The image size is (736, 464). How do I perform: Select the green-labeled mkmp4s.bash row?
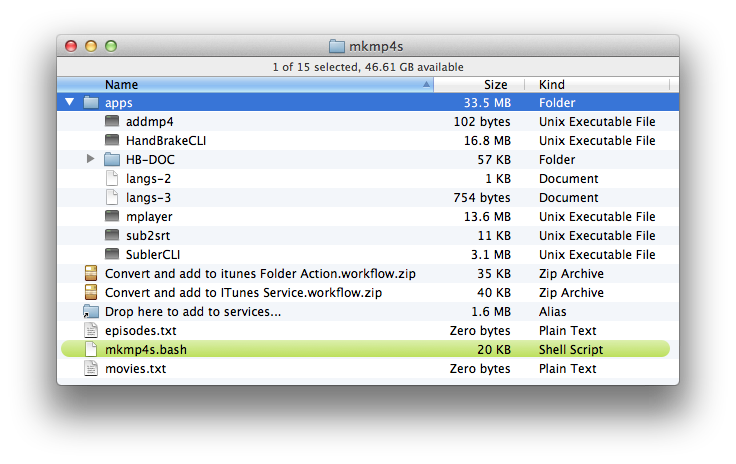(x=365, y=349)
